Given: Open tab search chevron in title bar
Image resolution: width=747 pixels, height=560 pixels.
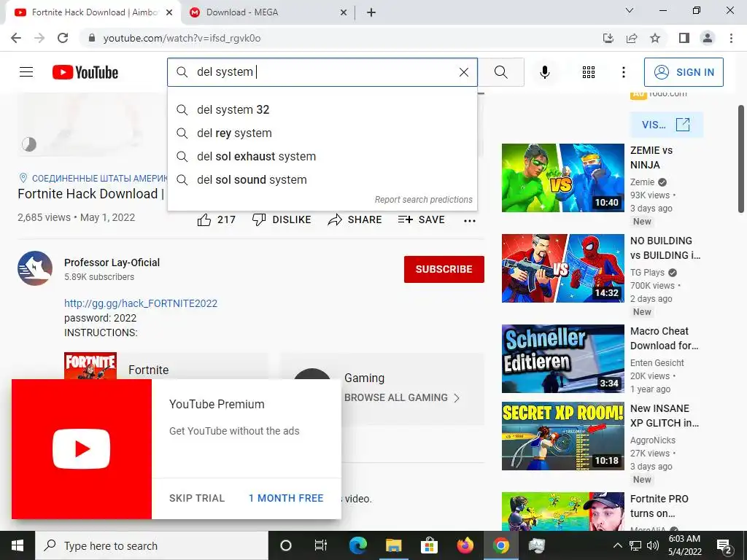Looking at the screenshot, I should click(x=630, y=10).
